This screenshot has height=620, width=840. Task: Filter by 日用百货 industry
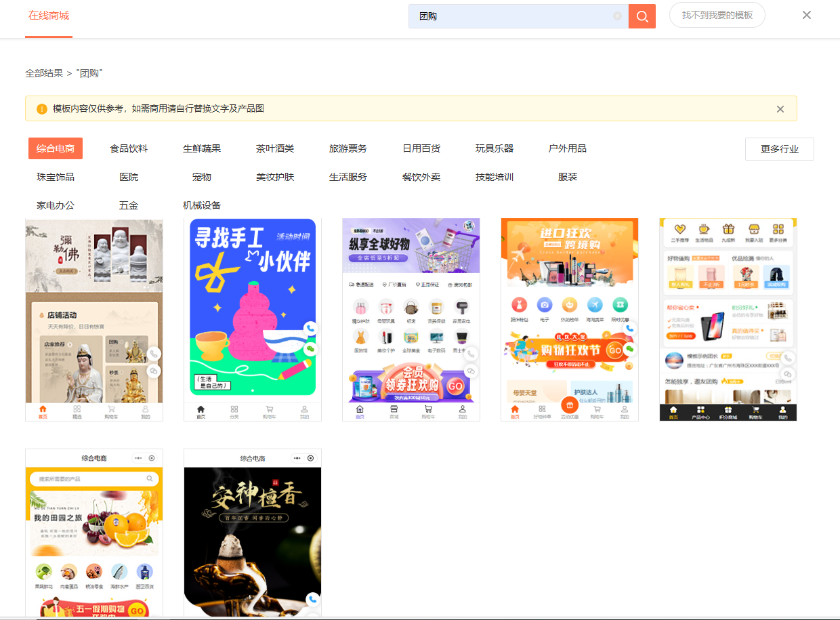coord(421,148)
